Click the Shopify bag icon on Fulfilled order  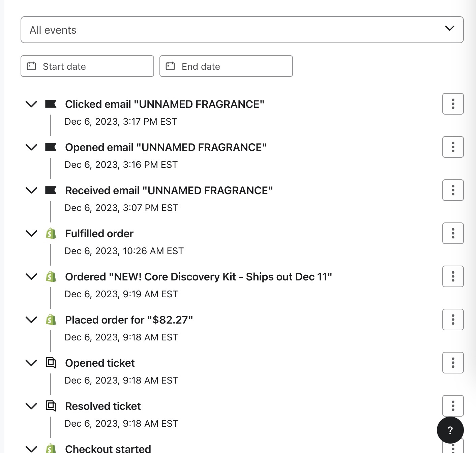51,233
